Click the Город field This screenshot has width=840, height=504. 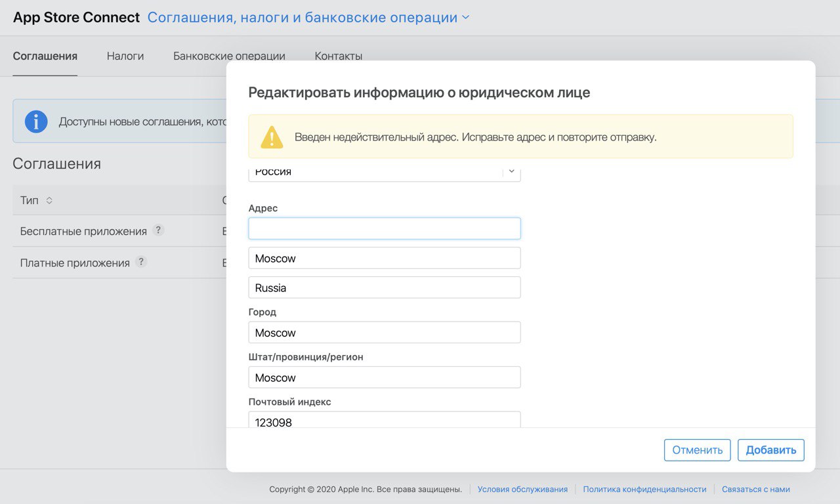(x=385, y=332)
